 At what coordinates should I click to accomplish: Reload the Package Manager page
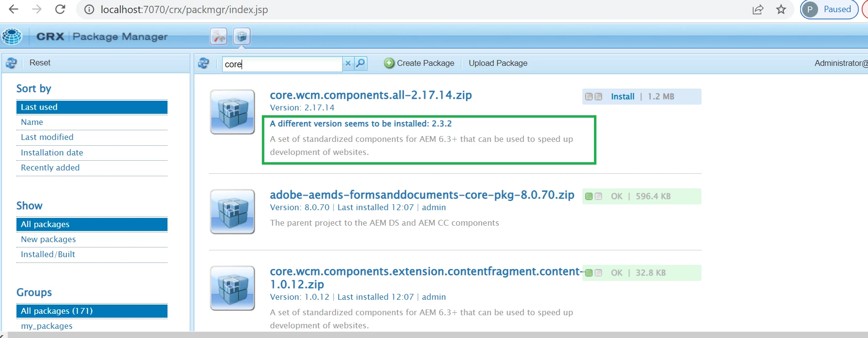(x=60, y=9)
